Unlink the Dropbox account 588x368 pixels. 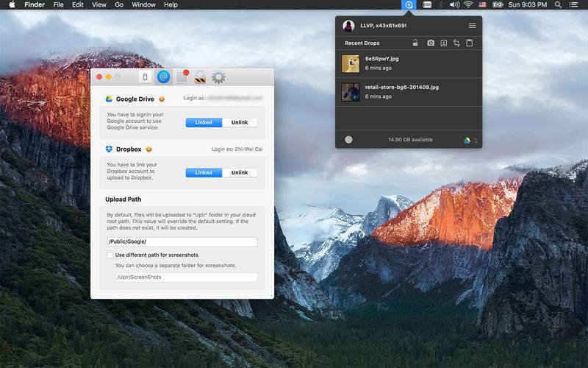tap(240, 173)
